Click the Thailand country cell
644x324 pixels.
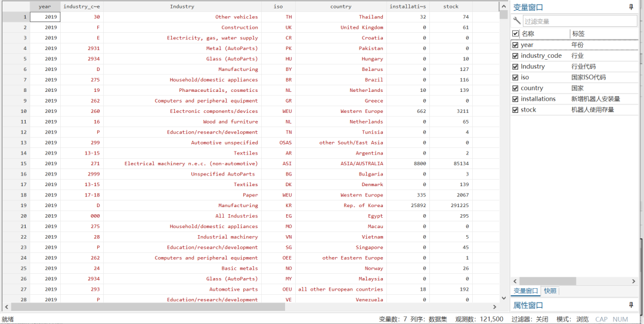(x=341, y=17)
